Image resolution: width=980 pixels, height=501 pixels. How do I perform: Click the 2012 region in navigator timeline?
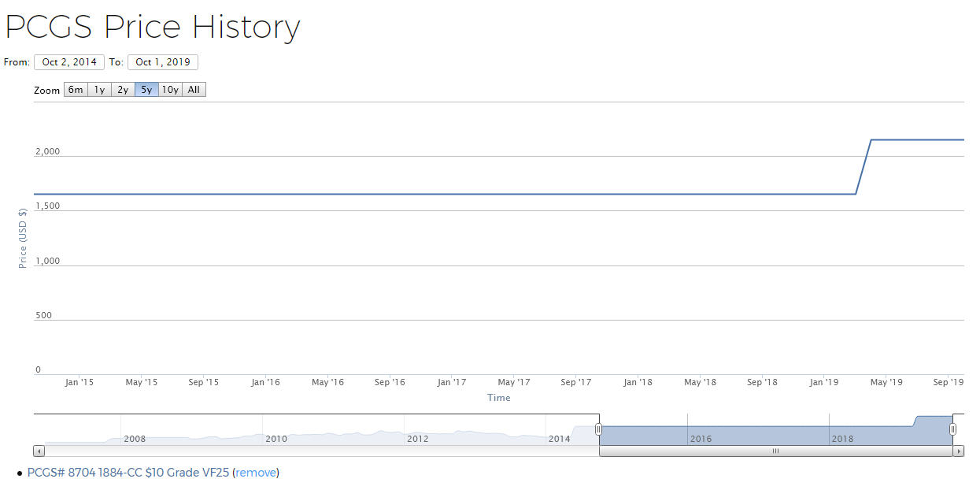pyautogui.click(x=417, y=438)
